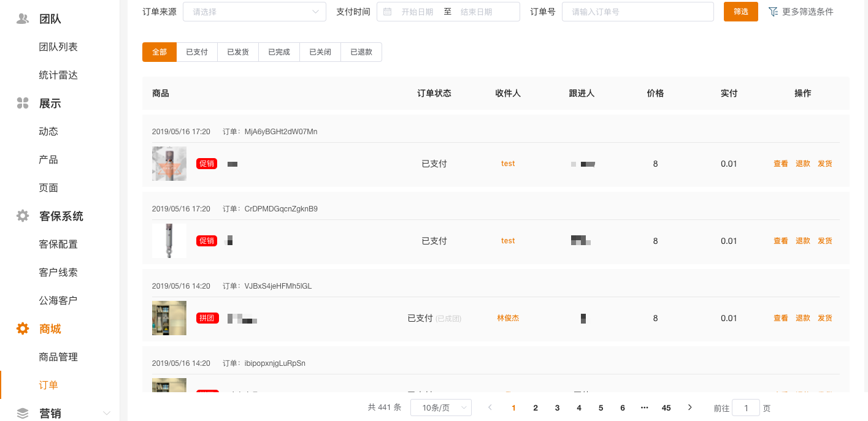Click the funnel icon for 更多筛选条件
Screen dimensions: 868x421
[x=773, y=12]
